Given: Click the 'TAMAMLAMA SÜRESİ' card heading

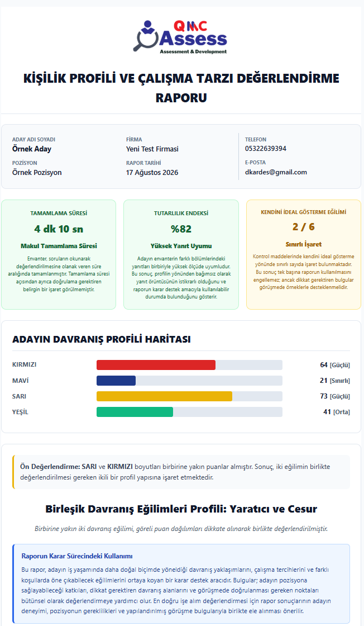Looking at the screenshot, I should pyautogui.click(x=59, y=213).
